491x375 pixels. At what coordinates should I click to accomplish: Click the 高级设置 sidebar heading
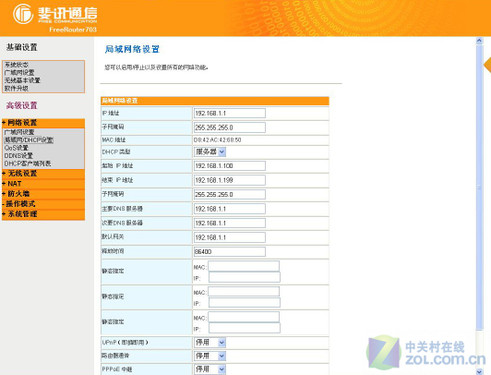(x=22, y=105)
